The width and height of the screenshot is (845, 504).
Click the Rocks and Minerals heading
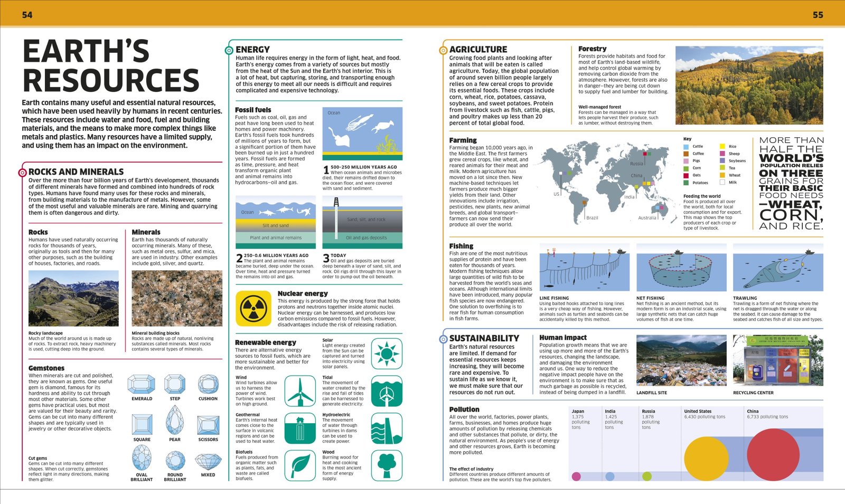(x=76, y=172)
